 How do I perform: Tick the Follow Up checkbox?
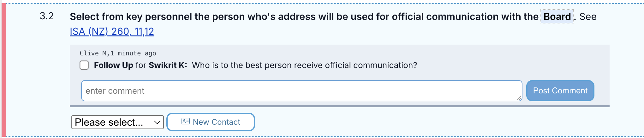[x=84, y=65]
